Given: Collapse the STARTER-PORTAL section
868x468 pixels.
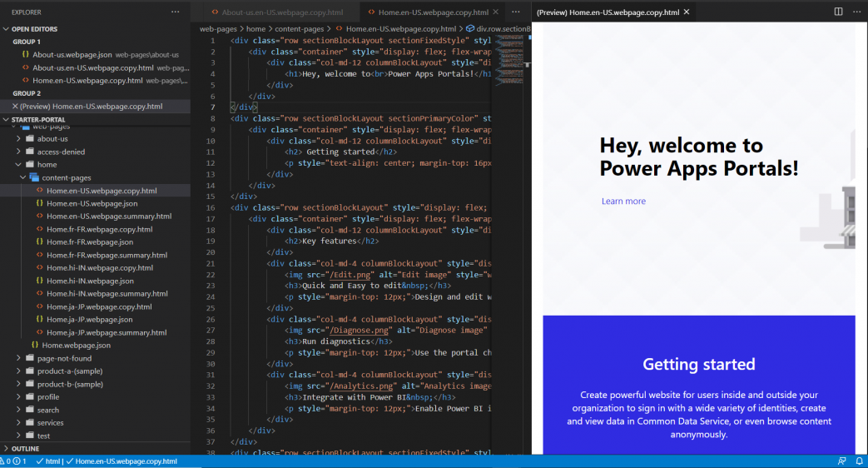Looking at the screenshot, I should [6, 120].
